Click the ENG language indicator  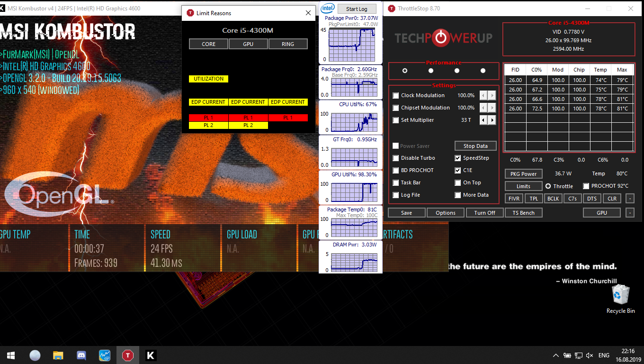[604, 355]
